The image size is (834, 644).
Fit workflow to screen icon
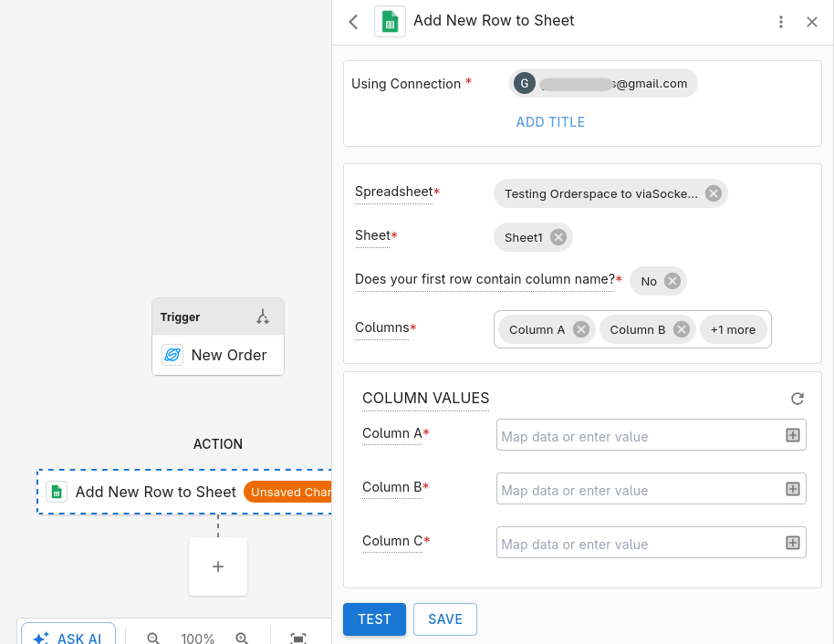(298, 638)
